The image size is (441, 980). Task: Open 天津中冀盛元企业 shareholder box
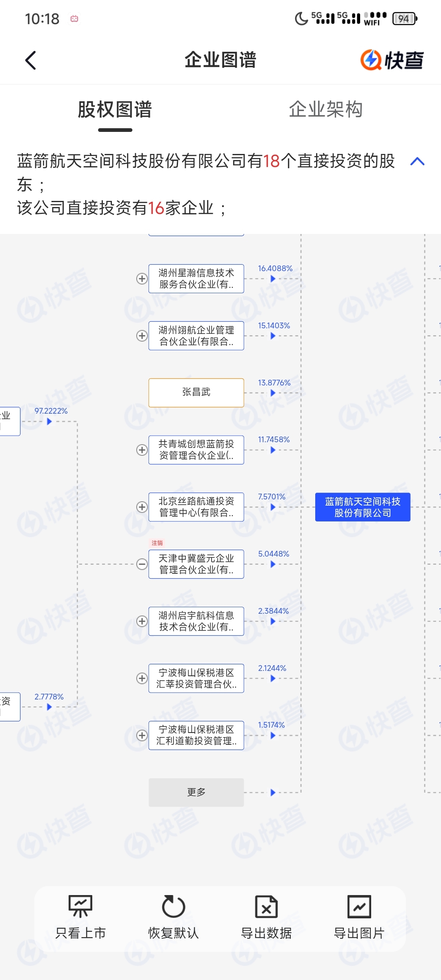point(196,564)
